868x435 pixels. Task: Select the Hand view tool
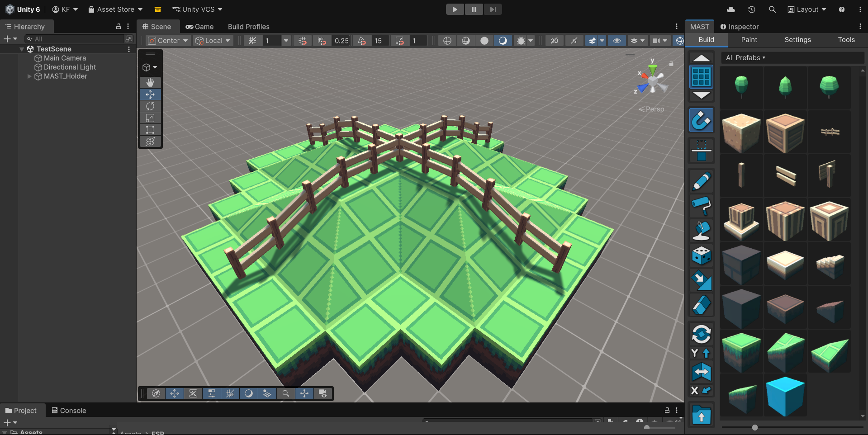click(x=150, y=82)
